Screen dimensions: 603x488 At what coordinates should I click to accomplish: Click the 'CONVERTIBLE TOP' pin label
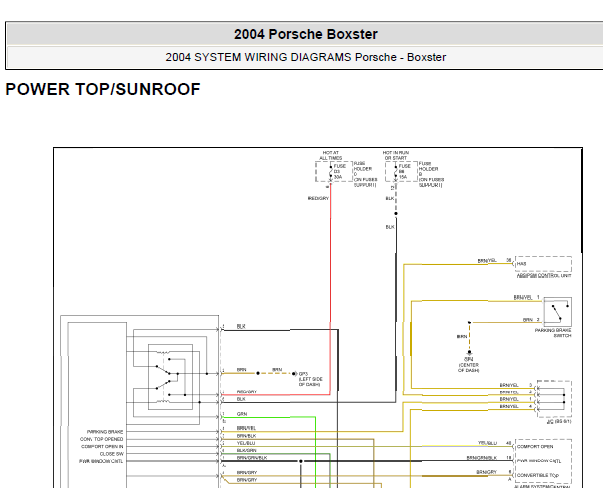pyautogui.click(x=538, y=475)
